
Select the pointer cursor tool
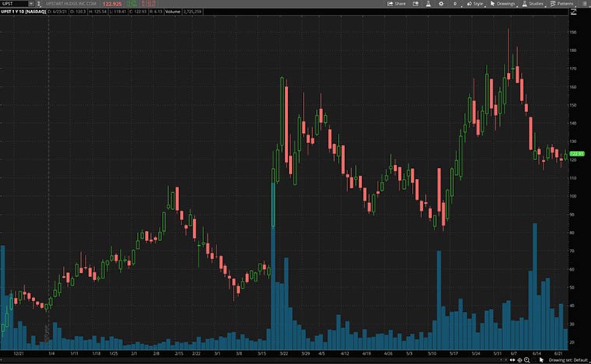click(x=542, y=359)
